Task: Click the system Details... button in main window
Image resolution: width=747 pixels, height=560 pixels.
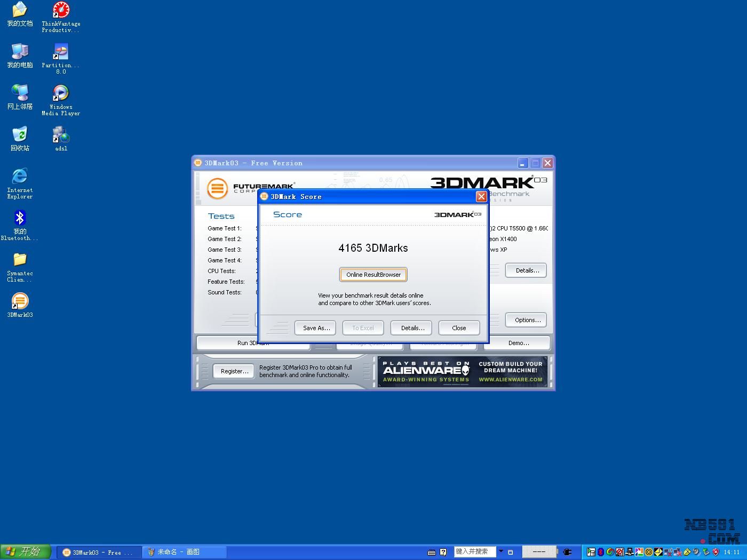Action: (x=526, y=270)
